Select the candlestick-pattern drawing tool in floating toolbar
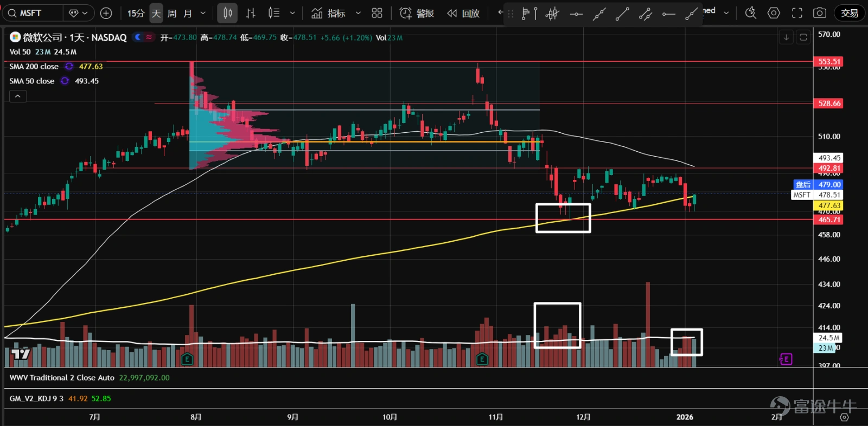Viewport: 868px width, 426px height. point(552,14)
